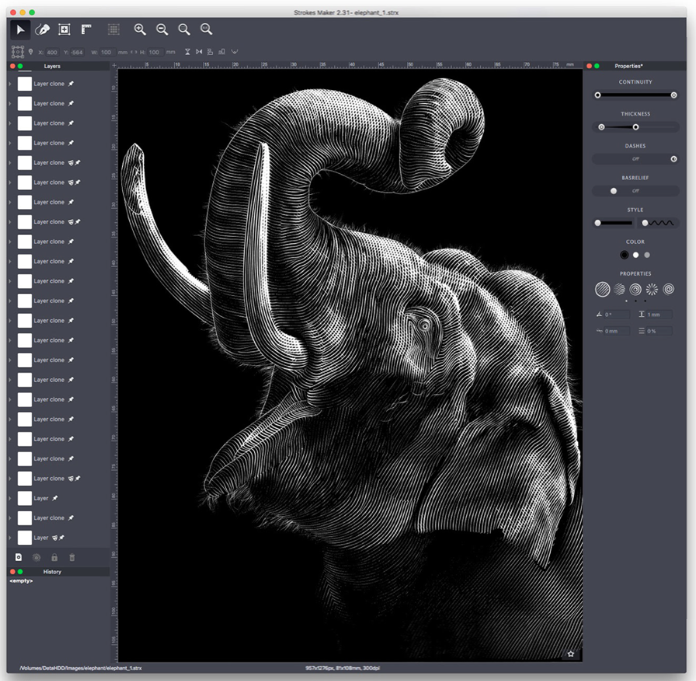Image resolution: width=696 pixels, height=681 pixels.
Task: Select the pen drawing tool
Action: click(x=42, y=30)
